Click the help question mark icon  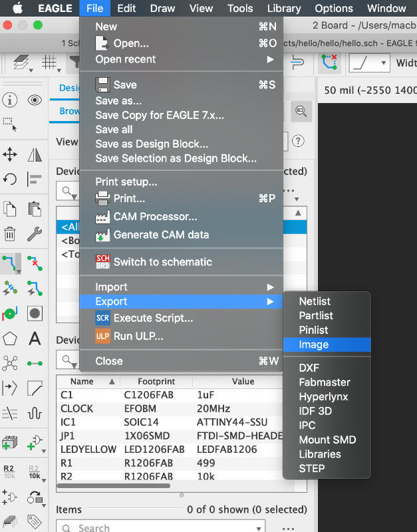(x=298, y=141)
